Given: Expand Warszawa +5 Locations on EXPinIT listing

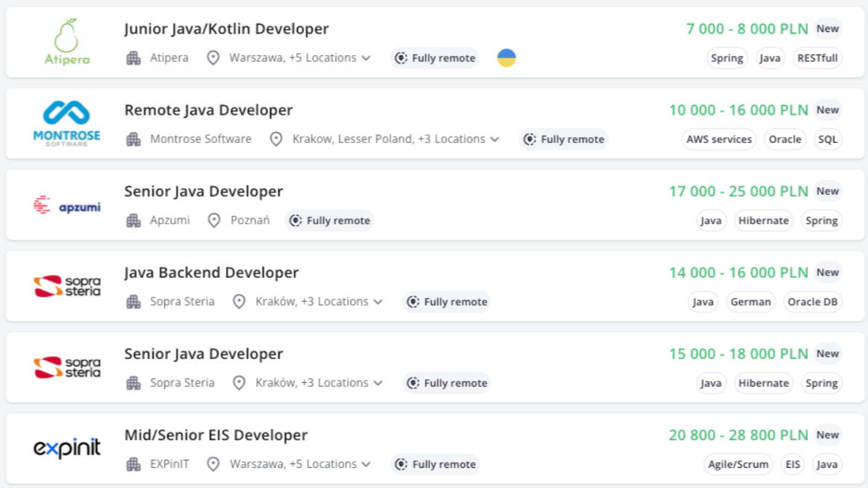Looking at the screenshot, I should pyautogui.click(x=299, y=464).
